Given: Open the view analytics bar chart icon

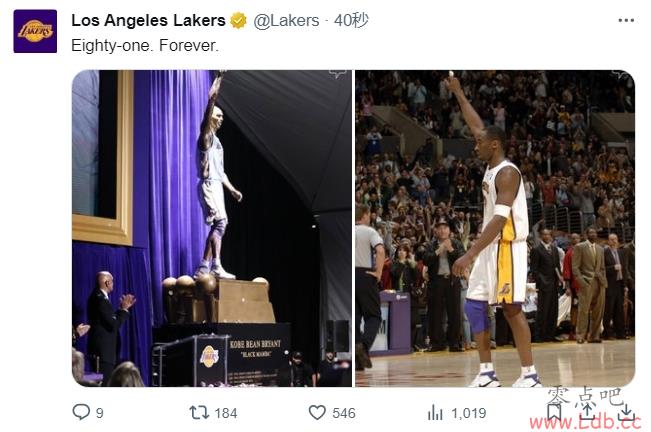Looking at the screenshot, I should tap(435, 412).
